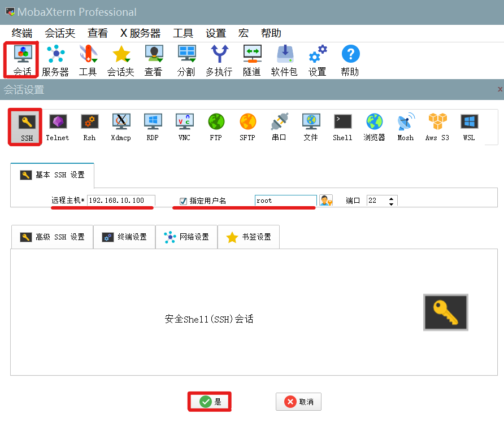The width and height of the screenshot is (504, 422).
Task: Click the 远程主机 host input field
Action: pos(121,201)
